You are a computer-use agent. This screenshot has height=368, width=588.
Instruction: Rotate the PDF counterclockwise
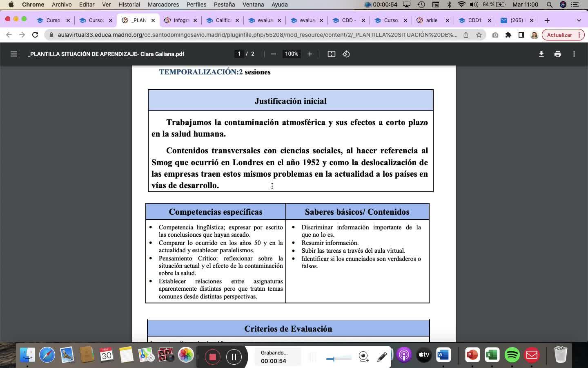[x=346, y=54]
